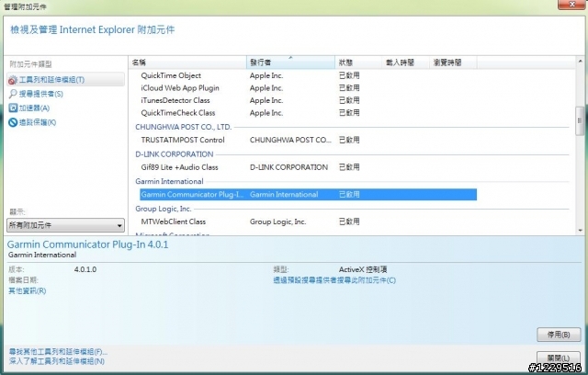The height and width of the screenshot is (375, 588).
Task: Sort list by 瀏覽時間 column header
Action: pyautogui.click(x=453, y=62)
